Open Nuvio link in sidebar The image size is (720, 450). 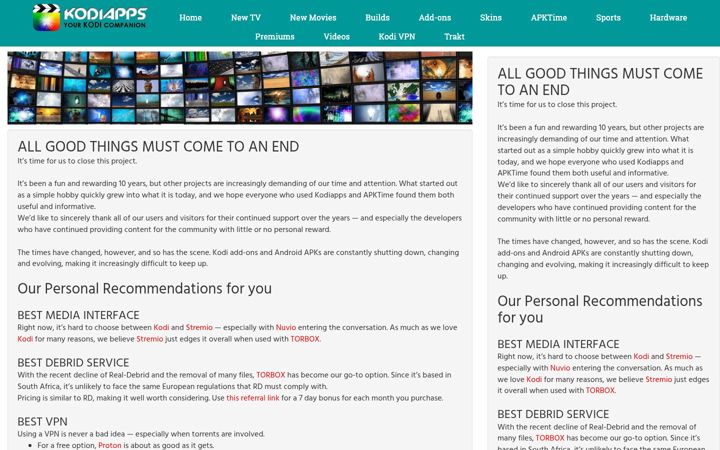tap(560, 368)
